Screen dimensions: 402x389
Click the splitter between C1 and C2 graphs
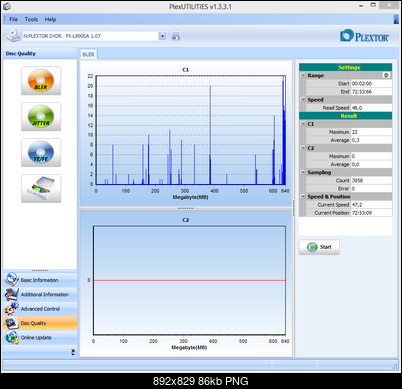point(186,208)
